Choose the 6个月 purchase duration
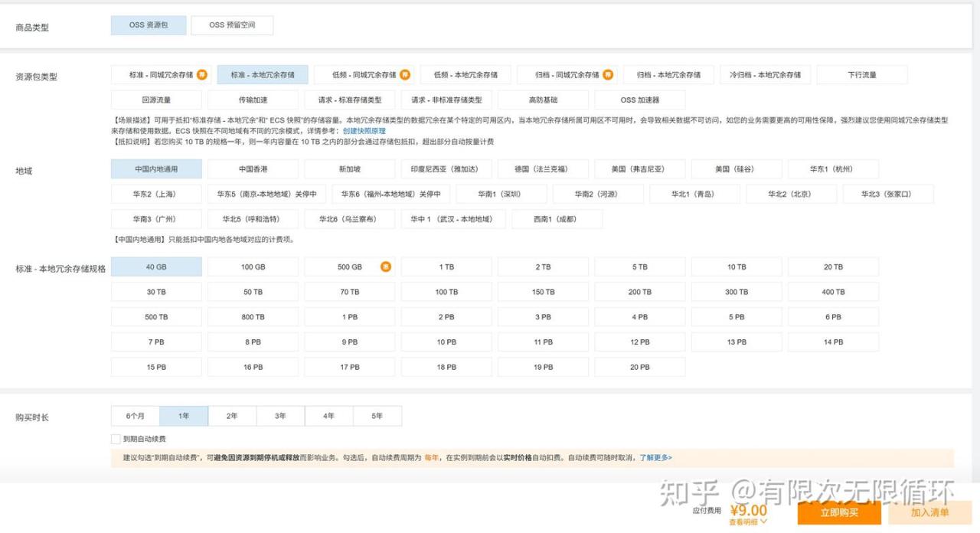 pos(136,416)
